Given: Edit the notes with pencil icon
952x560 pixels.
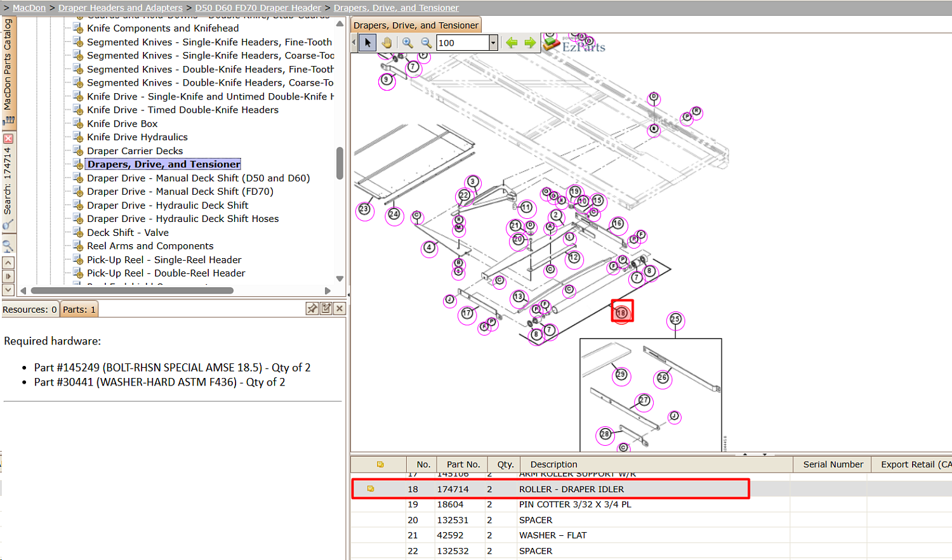Looking at the screenshot, I should 326,309.
